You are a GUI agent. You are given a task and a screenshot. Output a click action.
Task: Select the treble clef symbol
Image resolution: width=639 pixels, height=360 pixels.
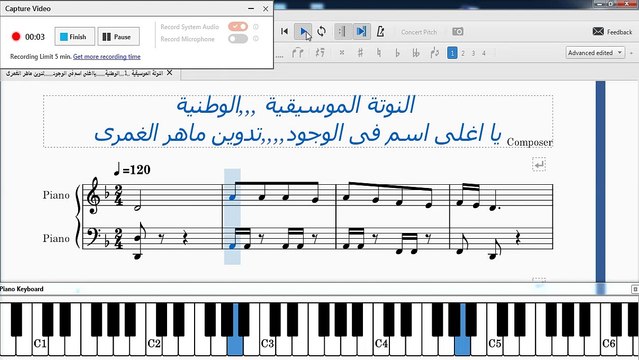point(93,196)
